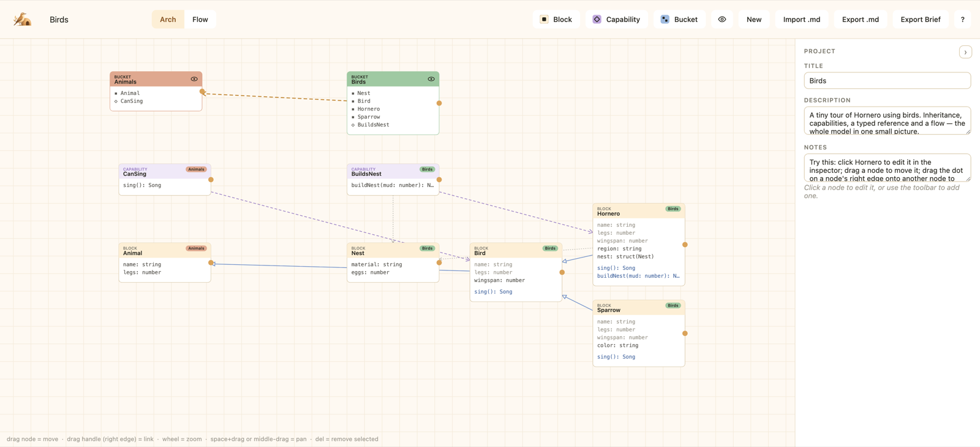
Task: Click 'color: string' in Sparrow block
Action: point(617,346)
